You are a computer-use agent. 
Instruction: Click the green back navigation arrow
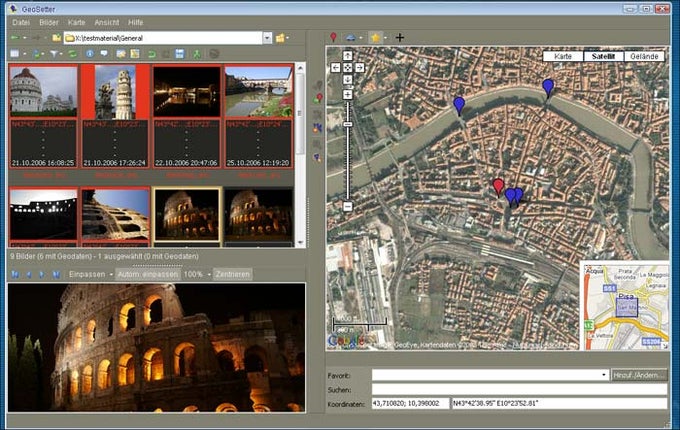tap(13, 37)
